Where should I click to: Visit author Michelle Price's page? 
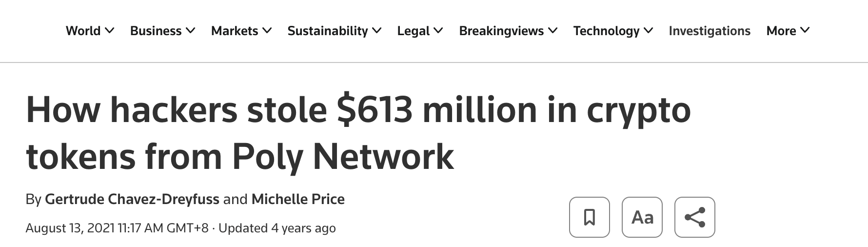(298, 199)
